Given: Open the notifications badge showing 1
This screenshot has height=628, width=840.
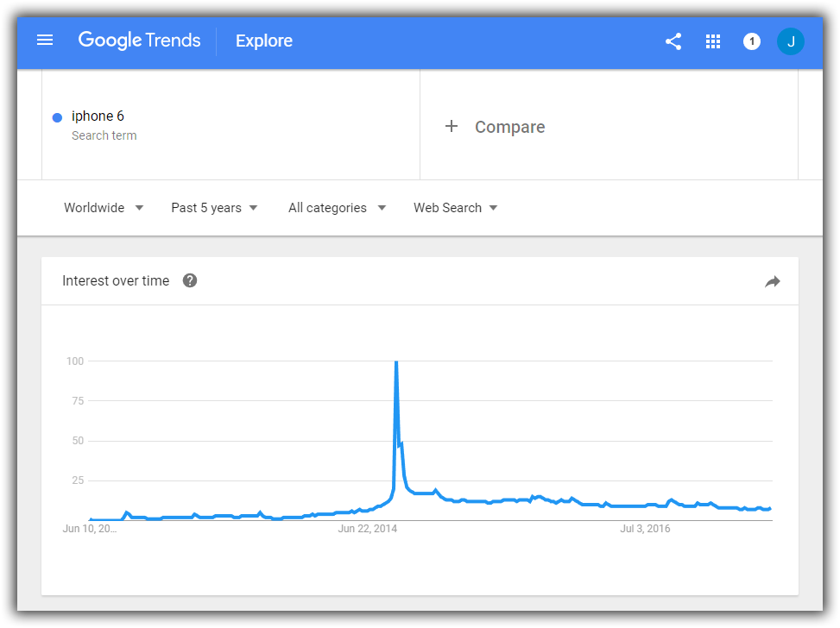Looking at the screenshot, I should [x=752, y=41].
